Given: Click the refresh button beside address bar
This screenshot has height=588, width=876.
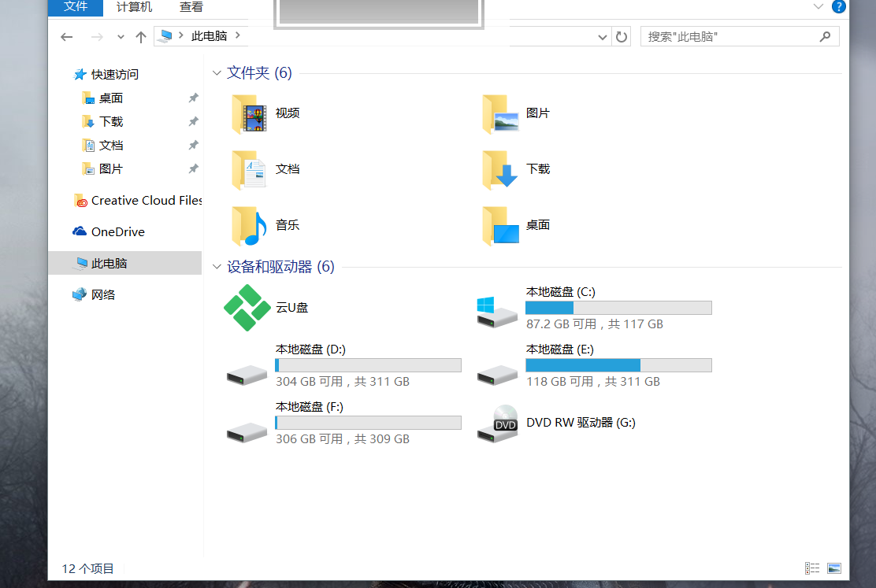Looking at the screenshot, I should pyautogui.click(x=622, y=36).
